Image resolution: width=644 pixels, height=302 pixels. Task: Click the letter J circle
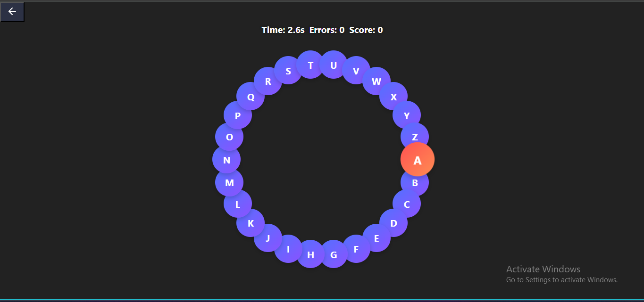pos(268,238)
